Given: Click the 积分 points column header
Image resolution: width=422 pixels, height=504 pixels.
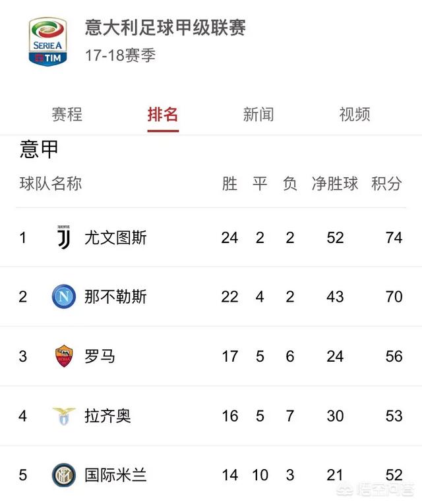Looking at the screenshot, I should 386,184.
